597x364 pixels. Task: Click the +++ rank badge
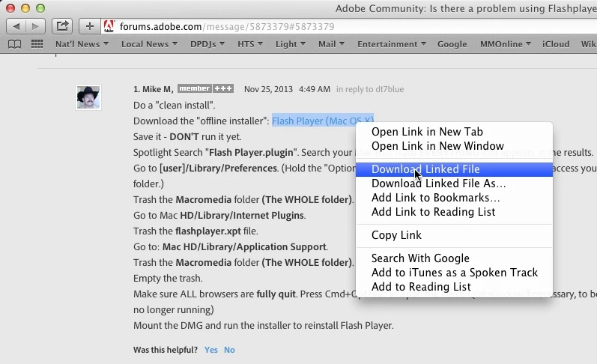(x=223, y=88)
